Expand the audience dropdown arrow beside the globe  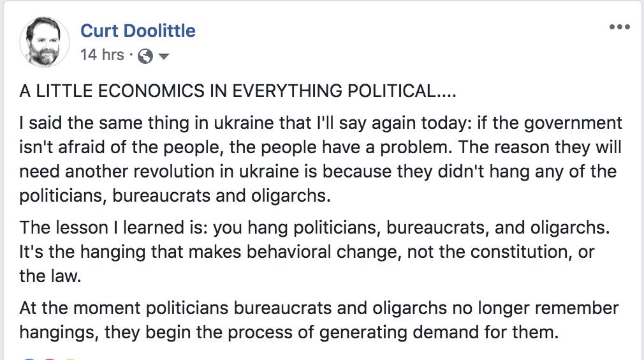click(x=164, y=57)
